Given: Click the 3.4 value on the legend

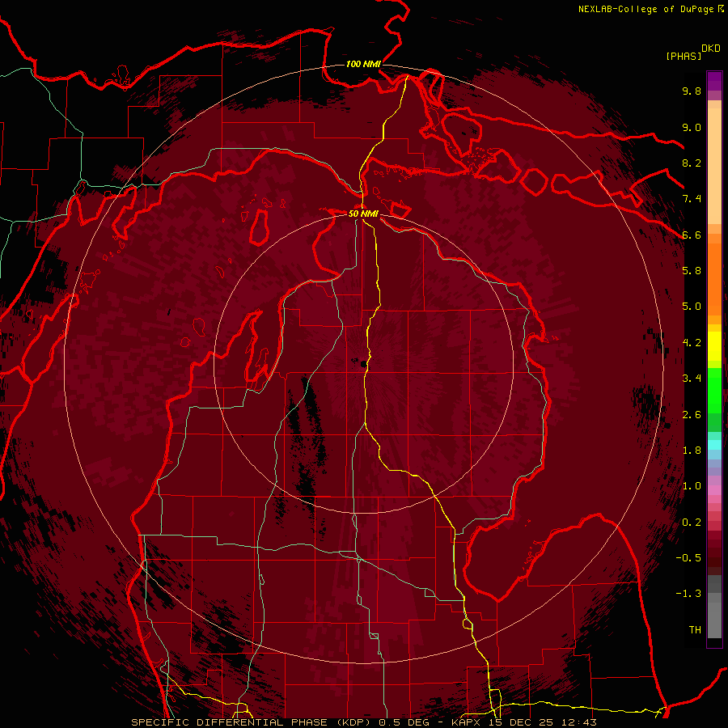Looking at the screenshot, I should pyautogui.click(x=692, y=379).
